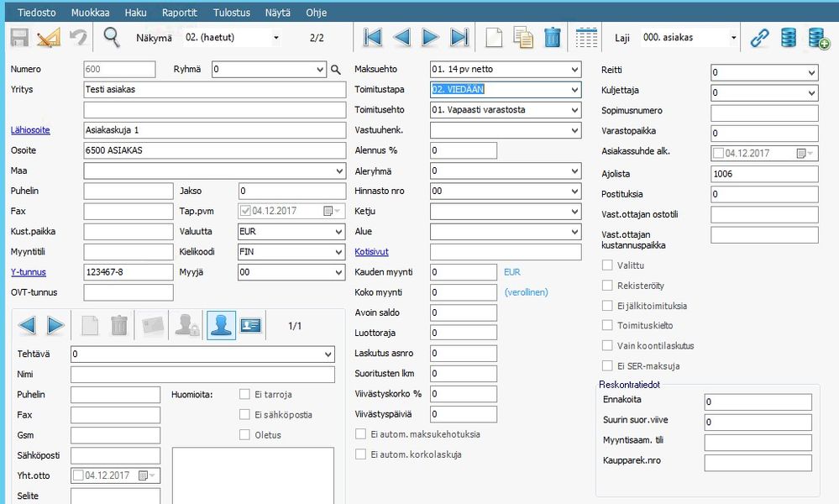Click the grayed card icon in contact panel
839x504 pixels.
click(x=153, y=325)
